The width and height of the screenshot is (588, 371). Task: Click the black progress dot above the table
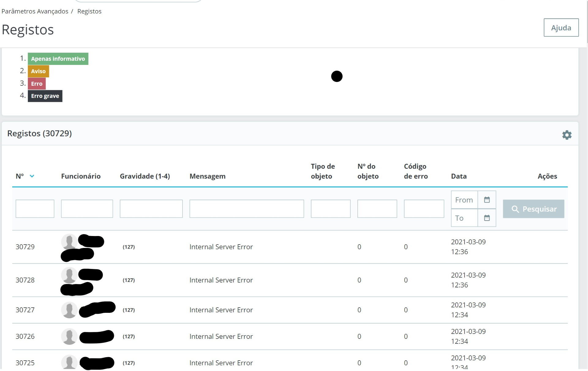(x=337, y=76)
